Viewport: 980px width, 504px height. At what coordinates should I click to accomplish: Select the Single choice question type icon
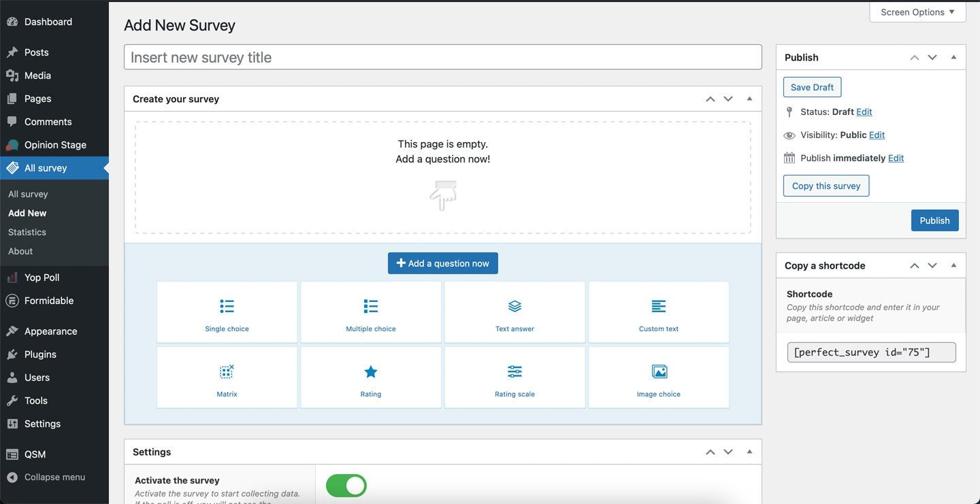click(226, 306)
